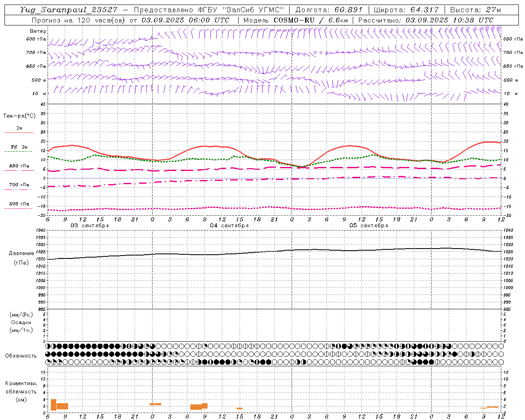Click the '2м' temperature legend entry
This screenshot has height=420, width=525.
coord(19,128)
